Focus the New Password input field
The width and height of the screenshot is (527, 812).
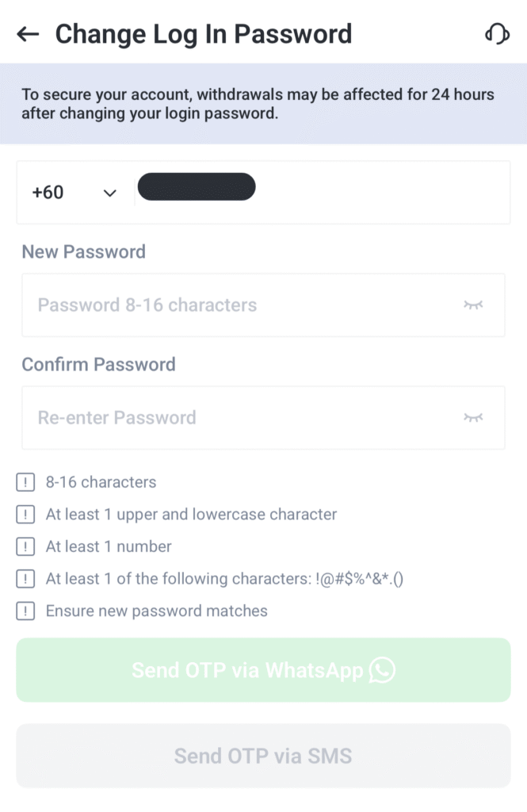pos(238,305)
